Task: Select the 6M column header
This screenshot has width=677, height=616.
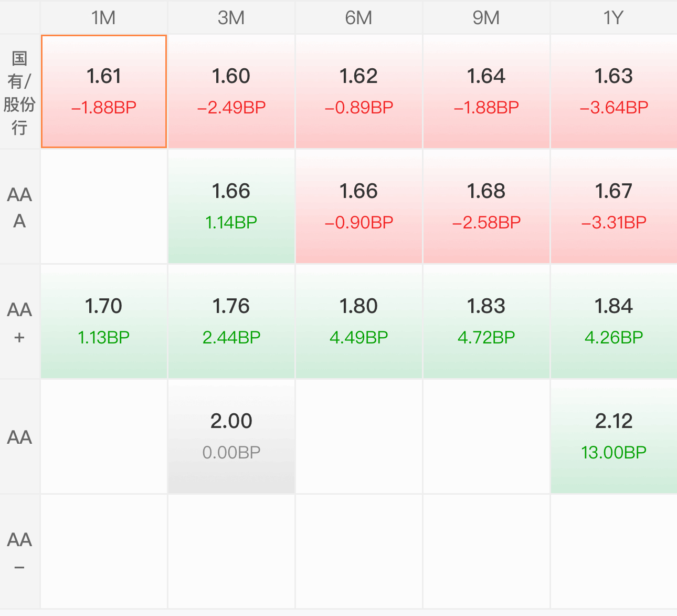Action: (x=359, y=18)
